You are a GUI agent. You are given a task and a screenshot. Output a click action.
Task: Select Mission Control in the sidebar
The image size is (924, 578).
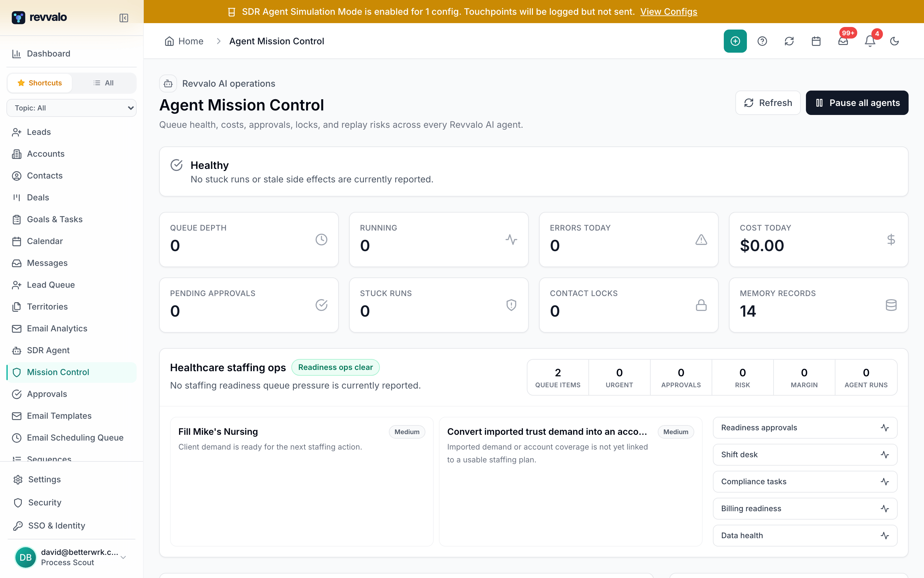tap(72, 372)
